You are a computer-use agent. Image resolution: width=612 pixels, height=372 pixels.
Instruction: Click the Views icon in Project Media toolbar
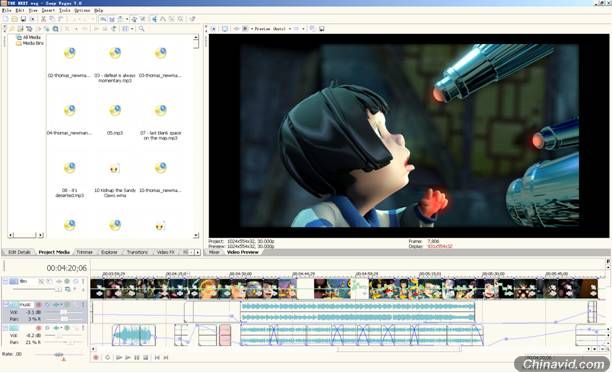[x=126, y=29]
